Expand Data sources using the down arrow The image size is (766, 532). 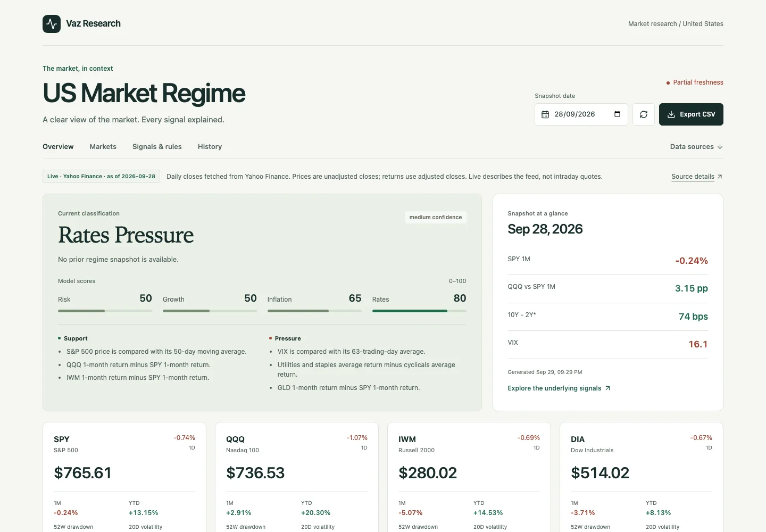[720, 147]
